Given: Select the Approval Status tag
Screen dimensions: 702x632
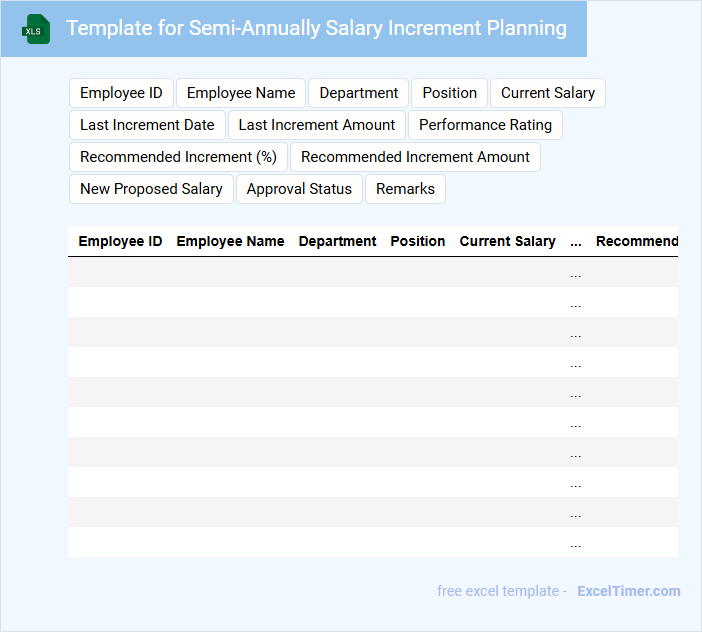Looking at the screenshot, I should click(x=299, y=189).
